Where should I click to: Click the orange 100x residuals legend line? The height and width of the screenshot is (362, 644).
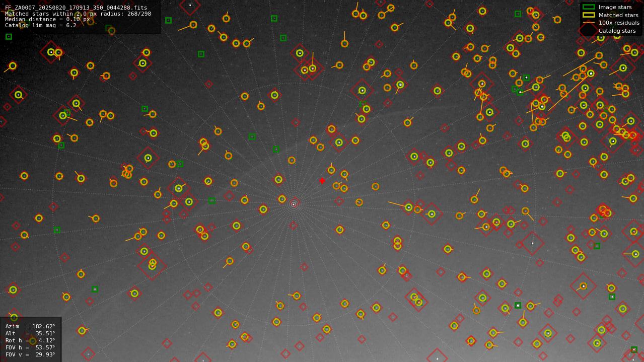(589, 23)
